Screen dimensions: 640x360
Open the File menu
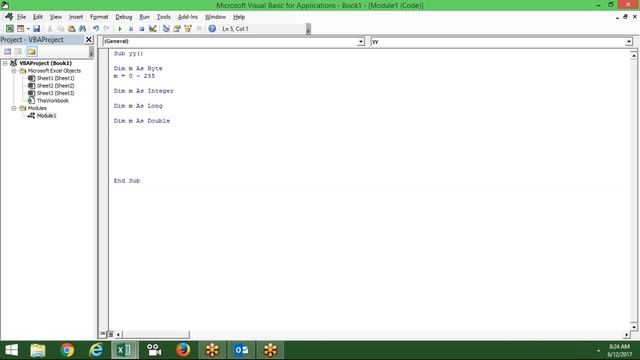(21, 17)
